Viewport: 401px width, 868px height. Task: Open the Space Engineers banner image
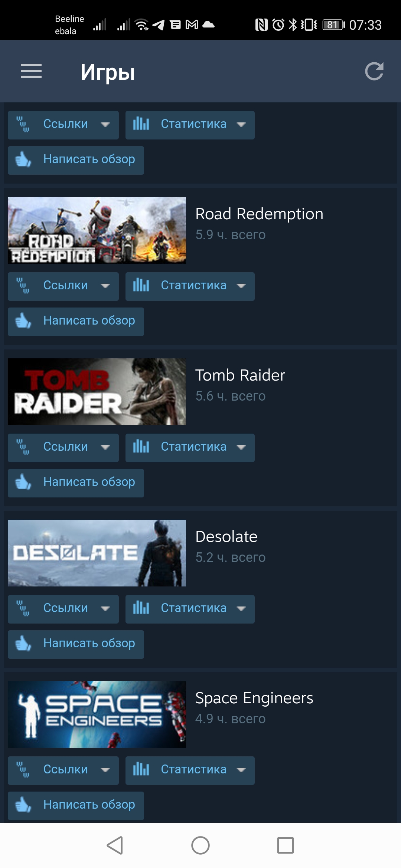click(x=97, y=714)
